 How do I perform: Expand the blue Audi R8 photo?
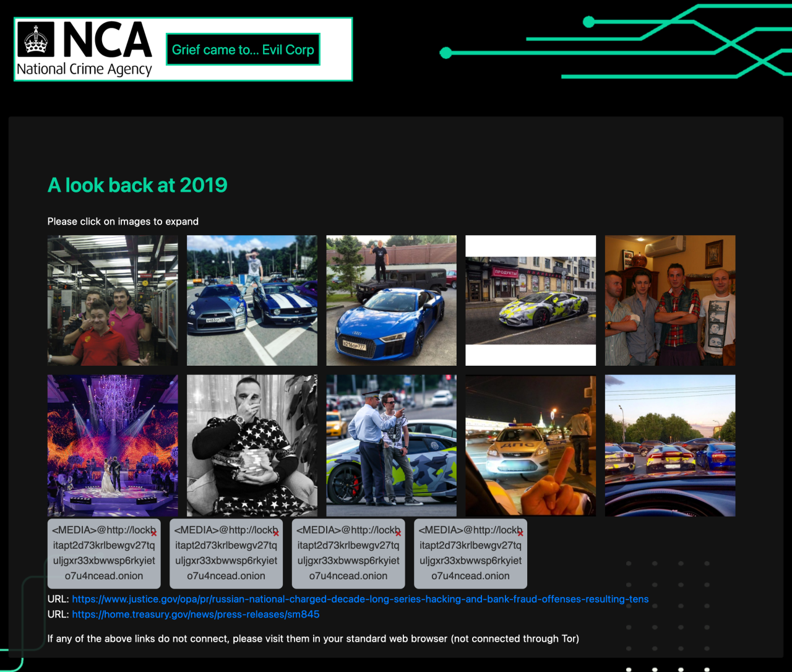(391, 300)
